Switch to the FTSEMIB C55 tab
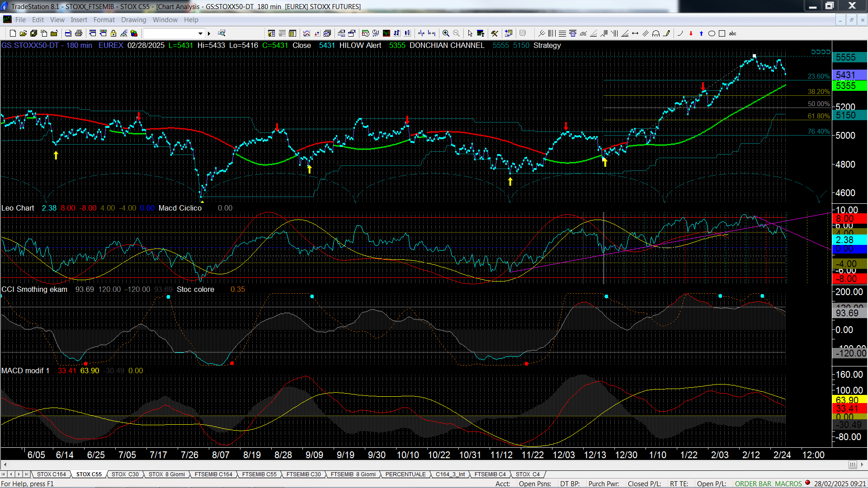 [259, 474]
